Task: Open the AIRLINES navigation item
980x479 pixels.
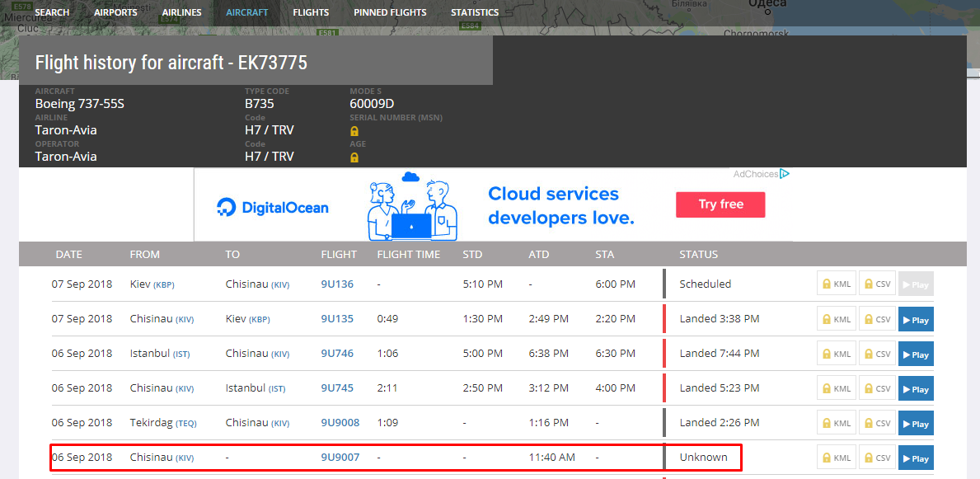Action: 182,12
